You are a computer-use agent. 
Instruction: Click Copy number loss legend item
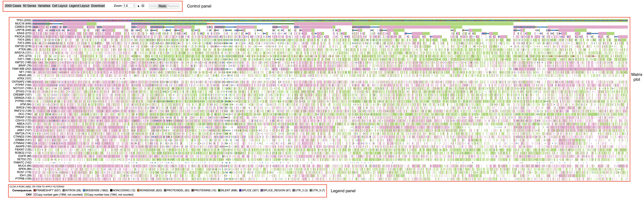(110, 195)
